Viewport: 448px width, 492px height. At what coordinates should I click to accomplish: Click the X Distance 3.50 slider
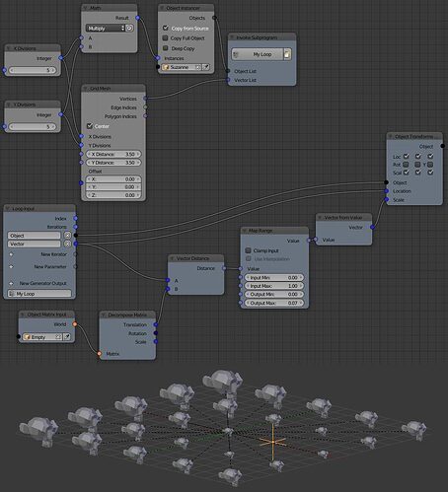pos(113,154)
